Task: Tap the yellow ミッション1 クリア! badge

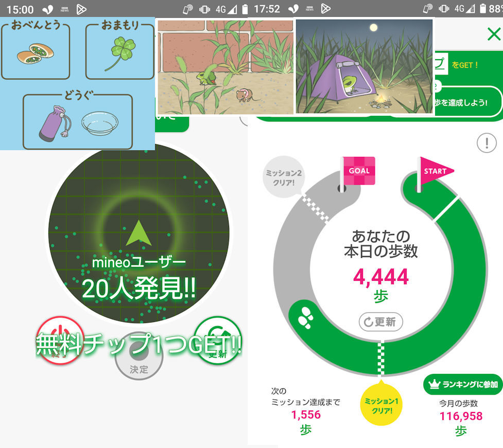Action: (x=381, y=405)
